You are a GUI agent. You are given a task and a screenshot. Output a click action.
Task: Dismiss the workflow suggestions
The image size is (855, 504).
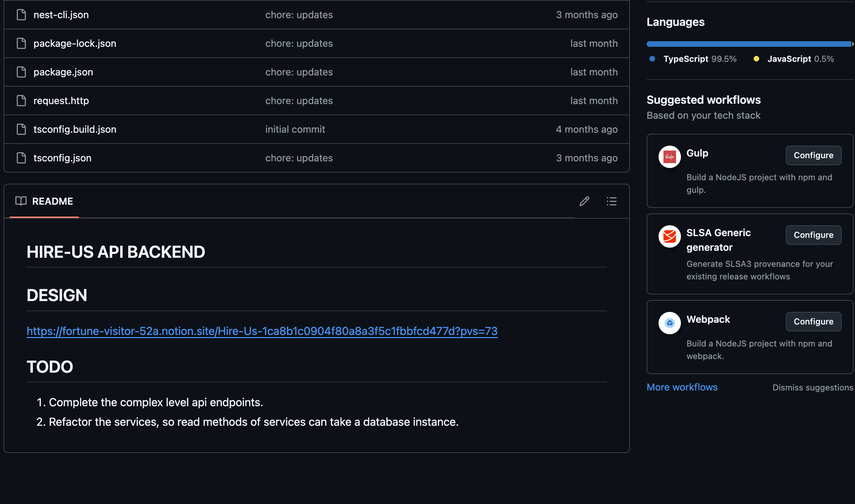[x=812, y=387]
